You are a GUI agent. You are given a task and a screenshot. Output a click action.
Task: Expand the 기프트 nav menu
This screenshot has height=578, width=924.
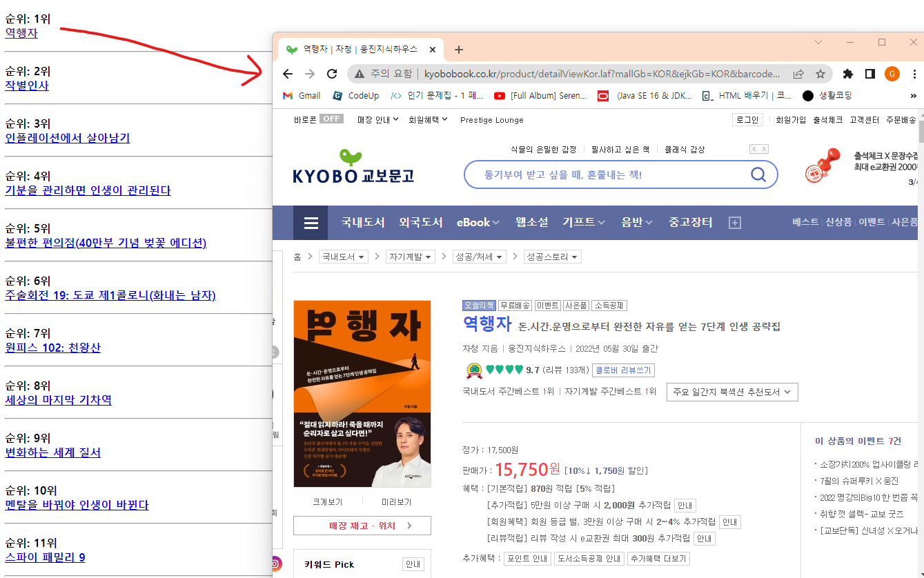[x=583, y=222]
